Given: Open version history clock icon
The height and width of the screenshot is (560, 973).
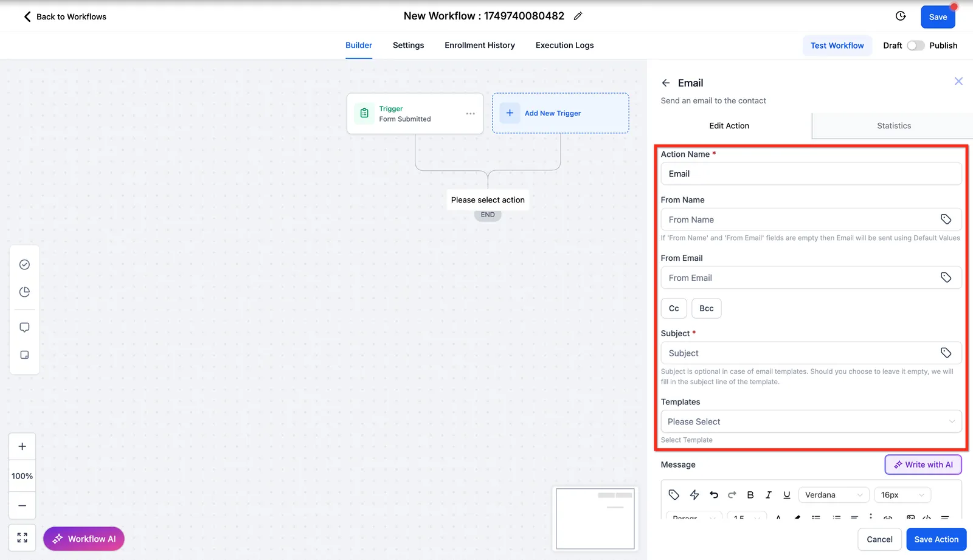Looking at the screenshot, I should pos(901,16).
